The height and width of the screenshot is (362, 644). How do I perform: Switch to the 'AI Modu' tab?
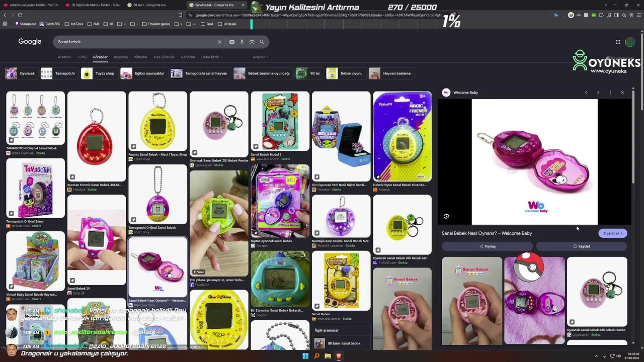[x=64, y=57]
